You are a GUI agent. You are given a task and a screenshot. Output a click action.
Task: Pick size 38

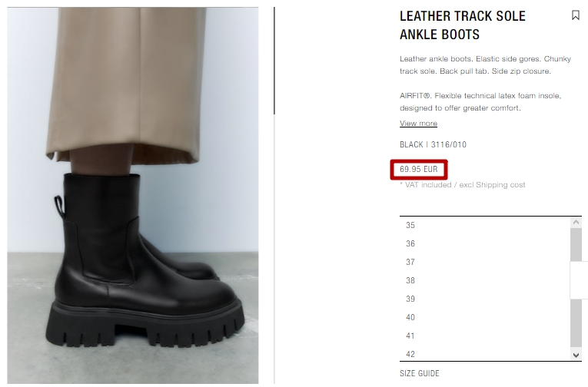coord(485,280)
